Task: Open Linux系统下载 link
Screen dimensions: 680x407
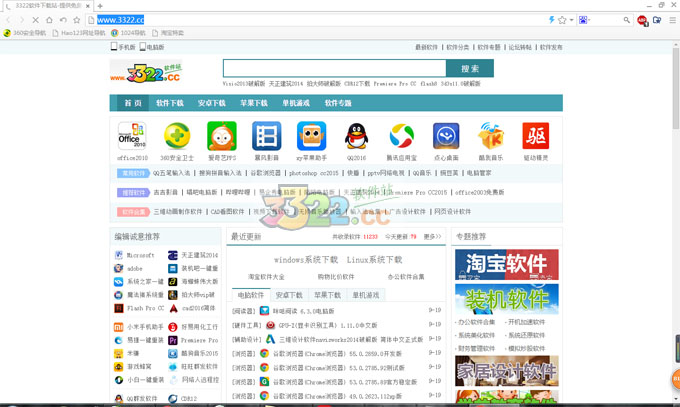Action: pyautogui.click(x=374, y=260)
